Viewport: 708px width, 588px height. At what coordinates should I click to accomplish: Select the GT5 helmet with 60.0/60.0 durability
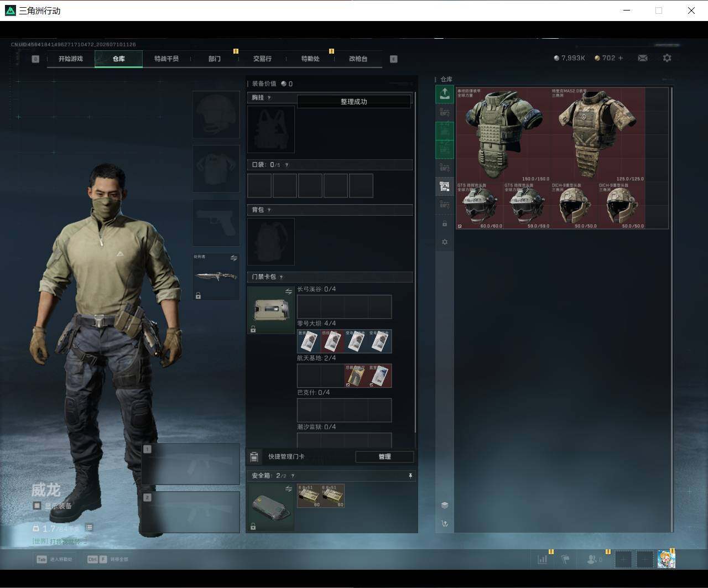(480, 205)
